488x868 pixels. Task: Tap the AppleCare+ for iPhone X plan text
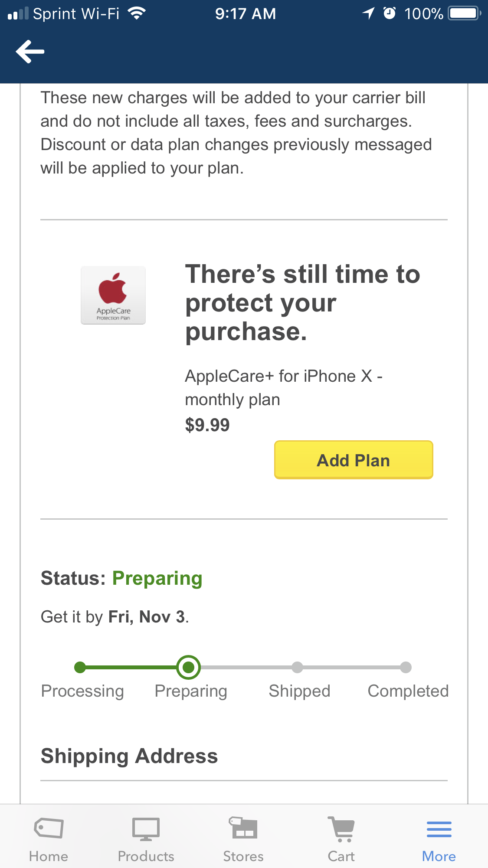tap(284, 387)
